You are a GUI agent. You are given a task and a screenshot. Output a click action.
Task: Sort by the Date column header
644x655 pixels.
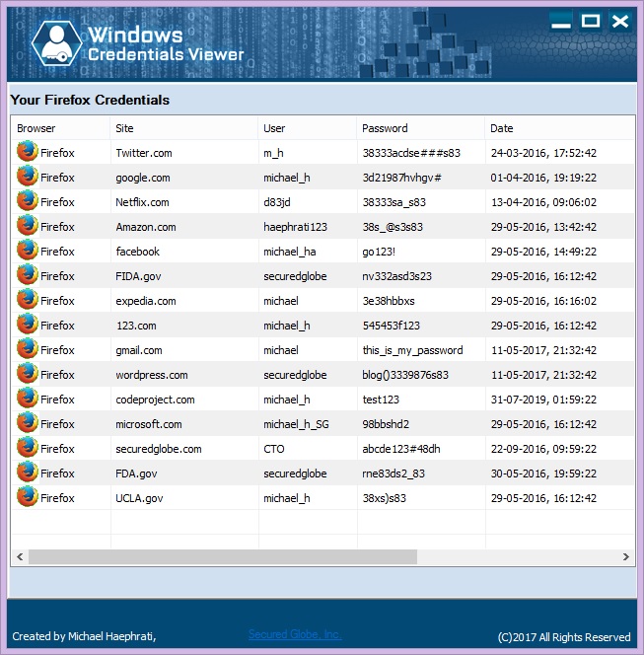pos(559,128)
